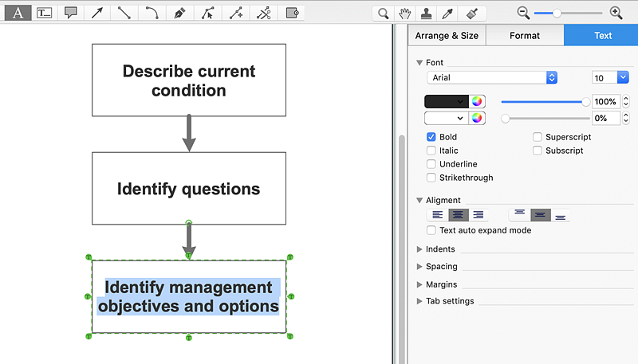The image size is (638, 364).
Task: Click the zoom in magnifier icon
Action: tap(616, 13)
